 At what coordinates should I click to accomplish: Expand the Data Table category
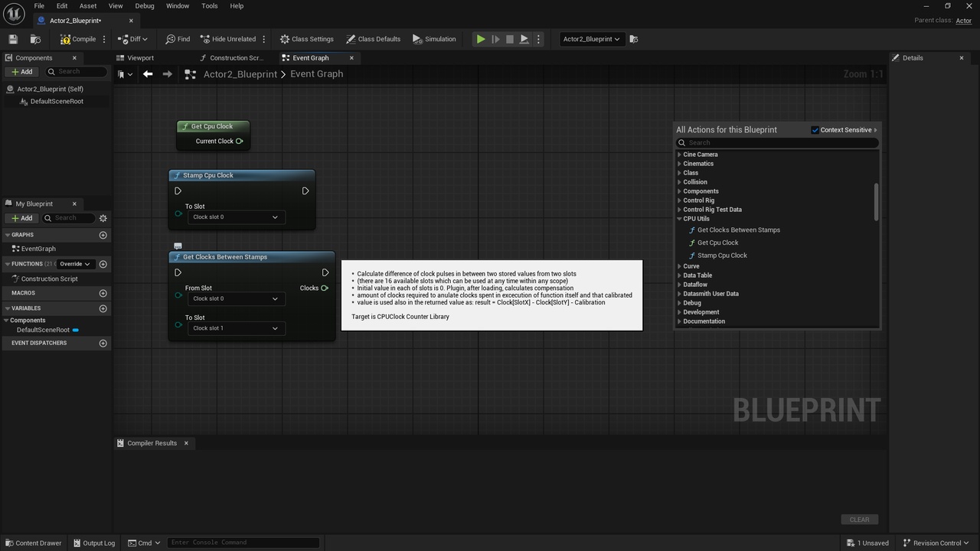pyautogui.click(x=679, y=275)
